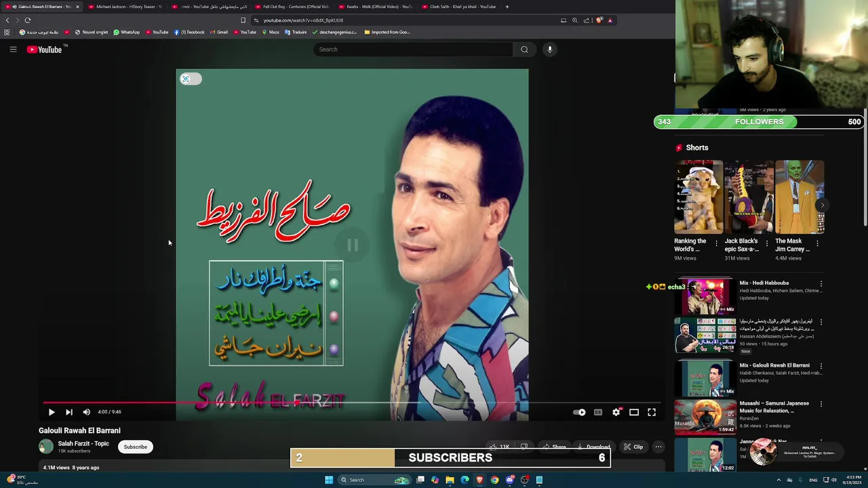Screen dimensions: 868x488
Task: Toggle the autoplay switch
Action: pos(580,412)
